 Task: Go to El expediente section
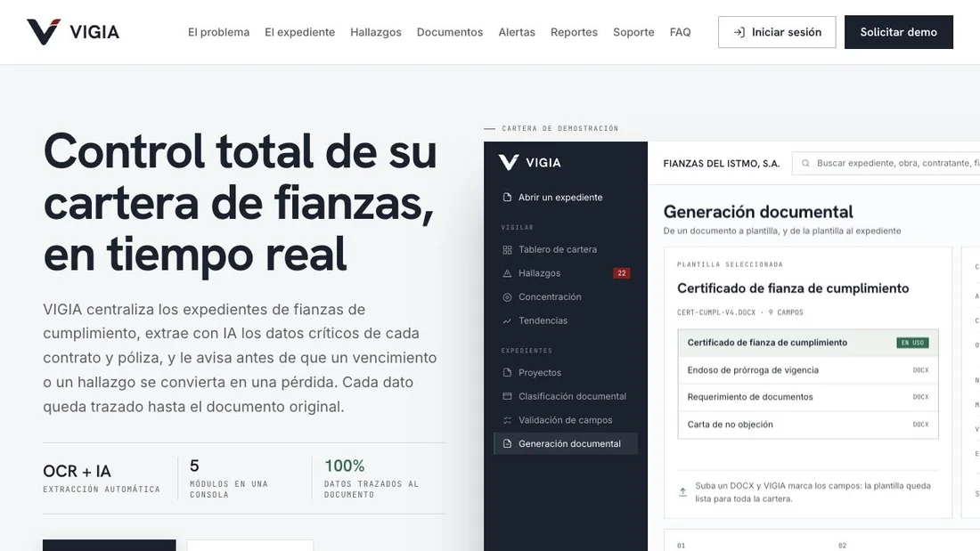299,32
